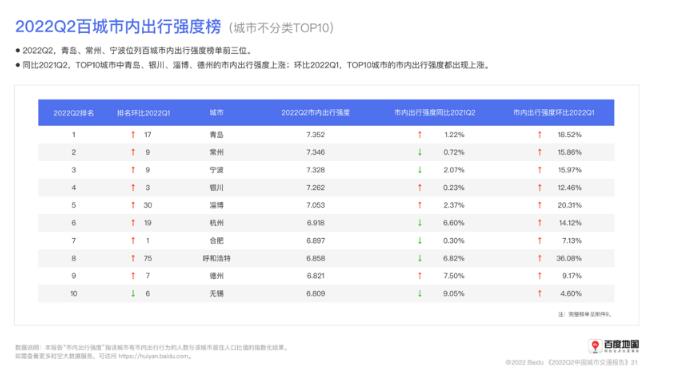Click red up arrow next to 0.23%

pos(420,187)
